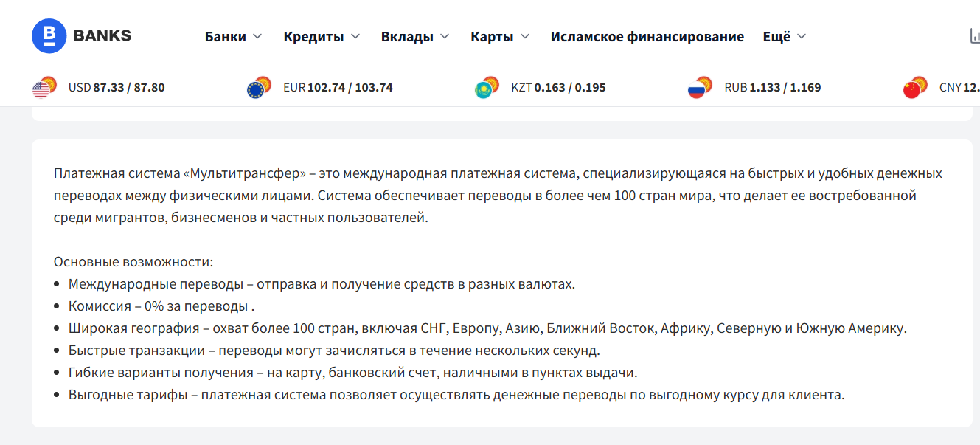Screen dimensions: 980x445
Task: Expand the Ещё dropdown
Action: (785, 36)
